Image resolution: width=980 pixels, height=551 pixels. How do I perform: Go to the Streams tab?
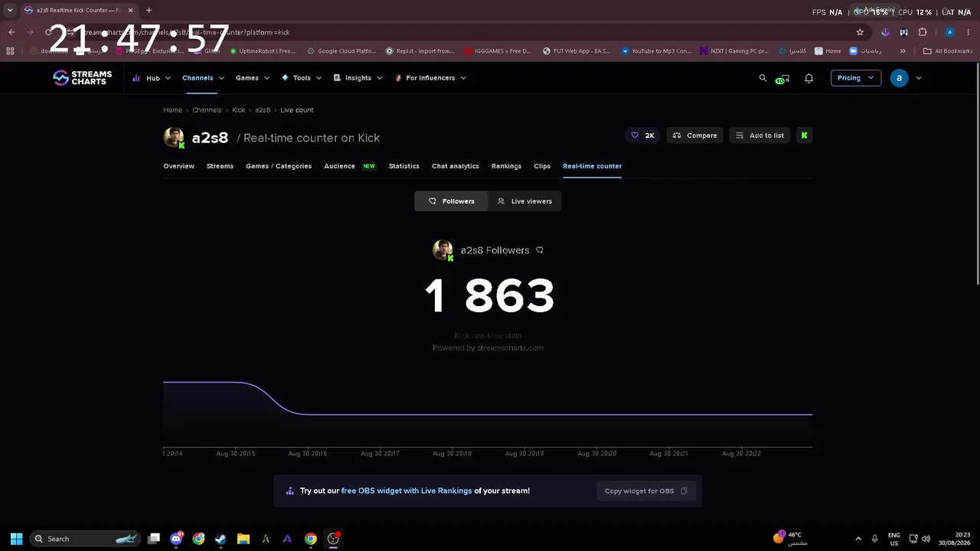[220, 166]
